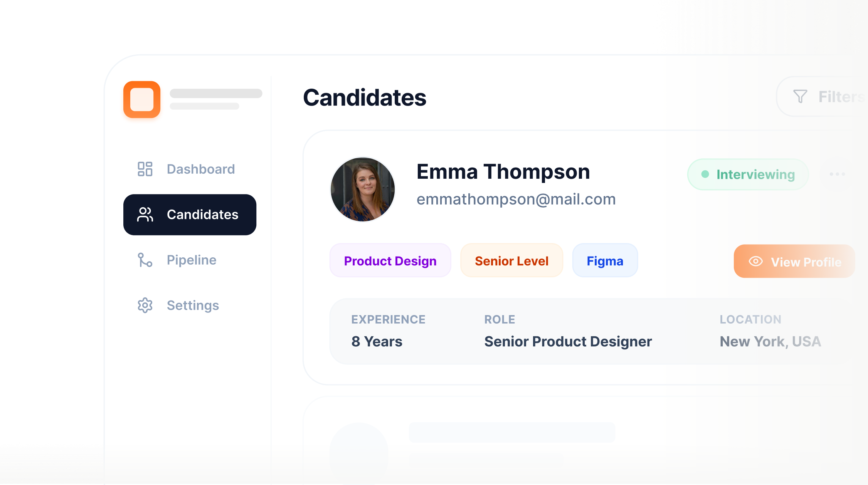Click the orange app logo icon
The width and height of the screenshot is (868, 485).
[141, 99]
